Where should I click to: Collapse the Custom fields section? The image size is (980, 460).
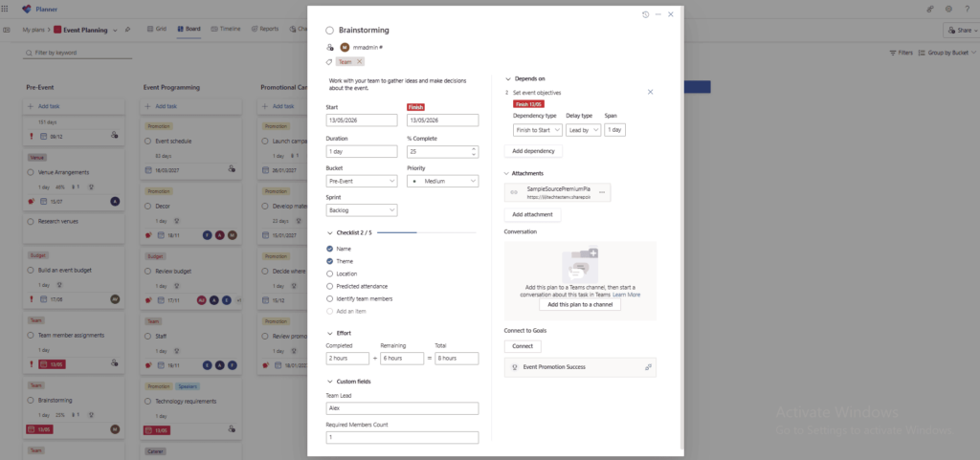pyautogui.click(x=330, y=382)
